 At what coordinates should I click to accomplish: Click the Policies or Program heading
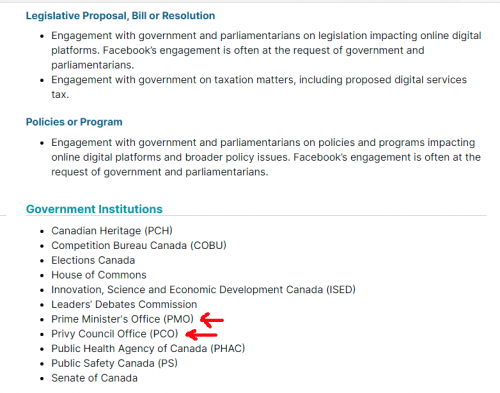(74, 122)
